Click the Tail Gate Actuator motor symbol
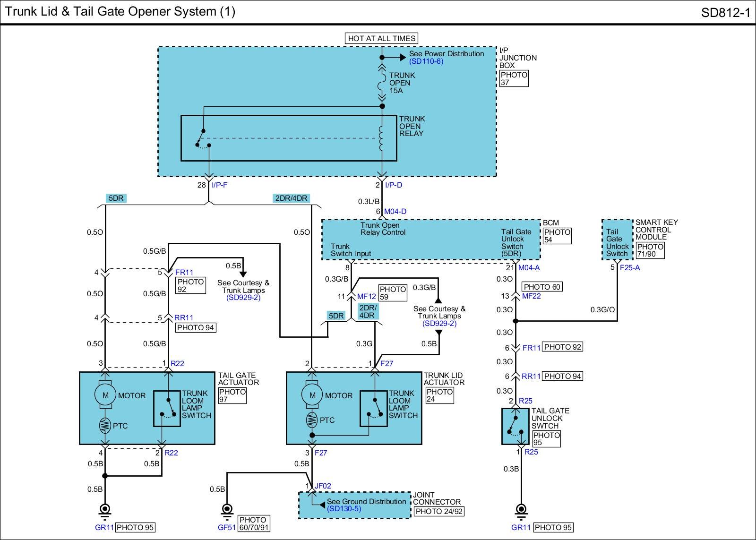 click(x=105, y=395)
